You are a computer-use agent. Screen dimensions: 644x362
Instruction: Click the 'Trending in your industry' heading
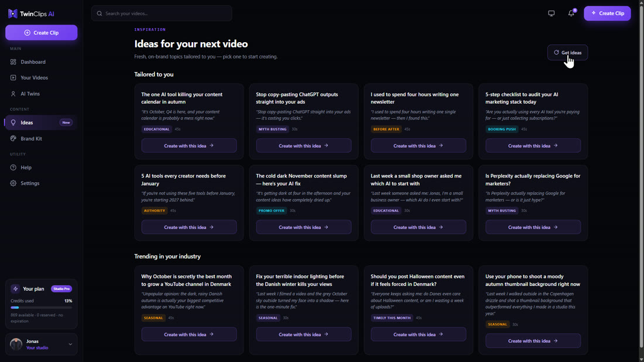pos(167,257)
